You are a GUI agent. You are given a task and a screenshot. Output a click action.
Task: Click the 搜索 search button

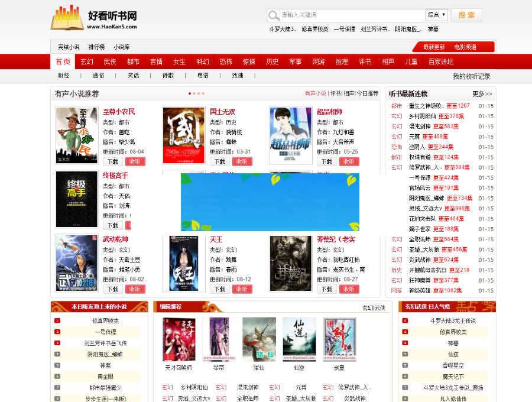click(x=466, y=15)
